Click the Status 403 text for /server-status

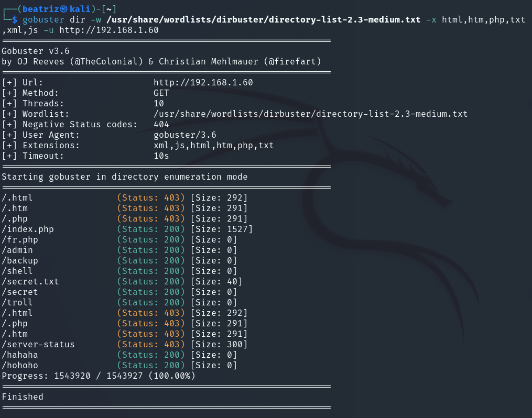tap(151, 345)
